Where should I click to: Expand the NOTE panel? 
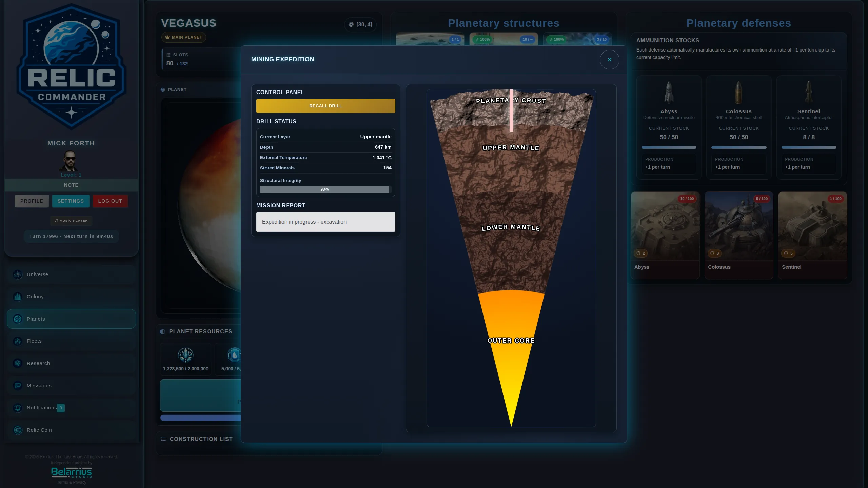pos(71,185)
